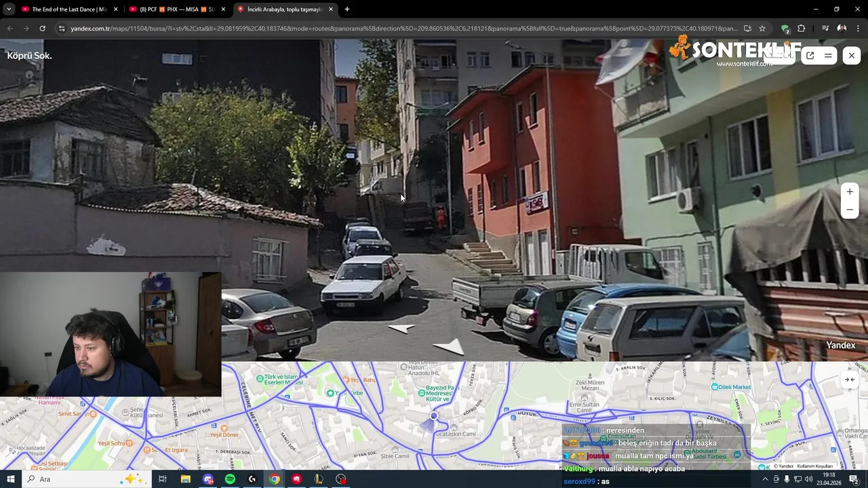868x488 pixels.
Task: Bookmark this page with star icon
Action: pos(762,28)
